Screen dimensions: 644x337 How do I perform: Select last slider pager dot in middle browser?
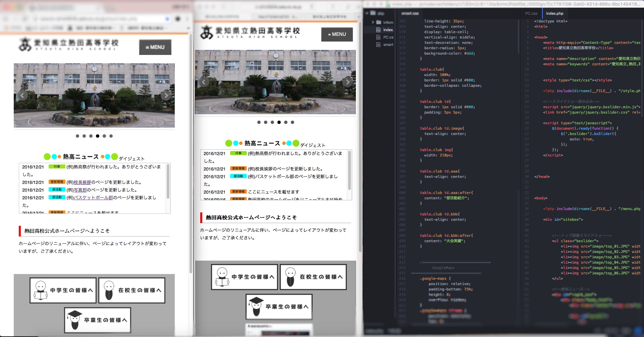pyautogui.click(x=292, y=122)
